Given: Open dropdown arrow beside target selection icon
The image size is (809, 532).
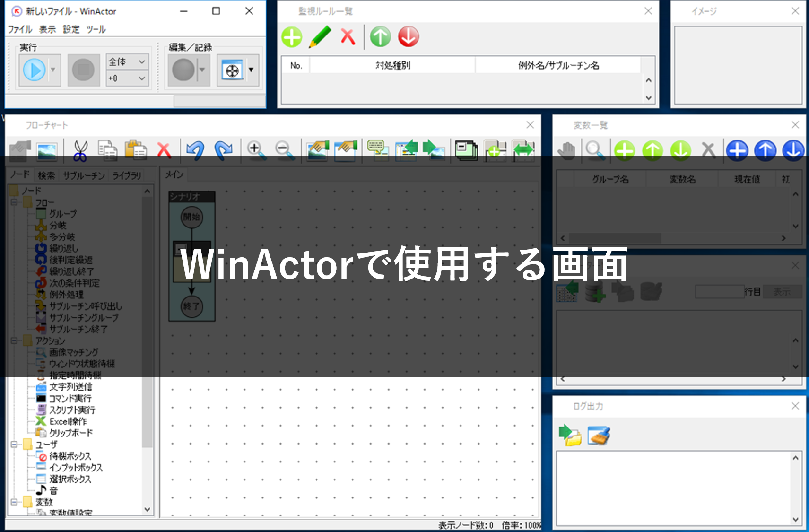Looking at the screenshot, I should pyautogui.click(x=251, y=70).
